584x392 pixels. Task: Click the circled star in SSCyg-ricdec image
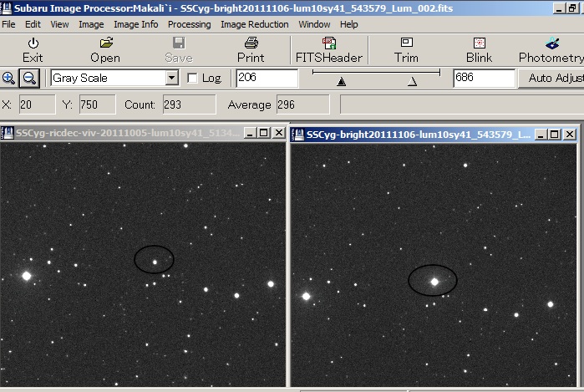pos(155,262)
